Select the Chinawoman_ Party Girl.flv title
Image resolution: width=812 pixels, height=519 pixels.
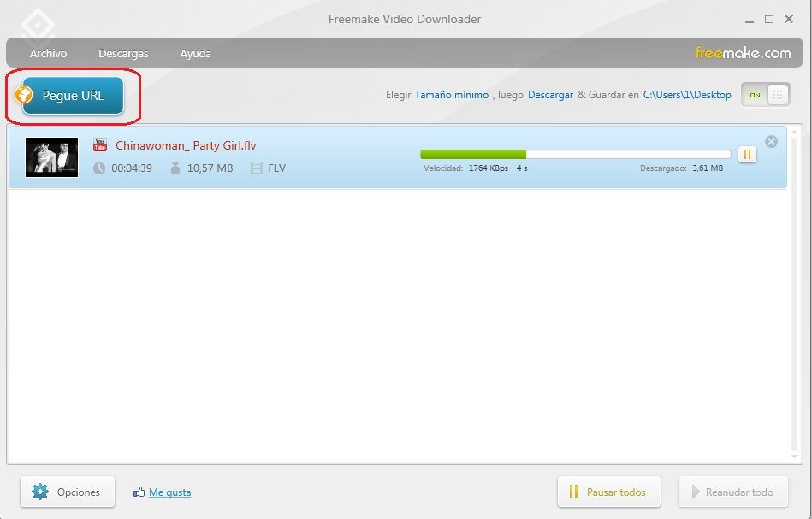[x=186, y=145]
